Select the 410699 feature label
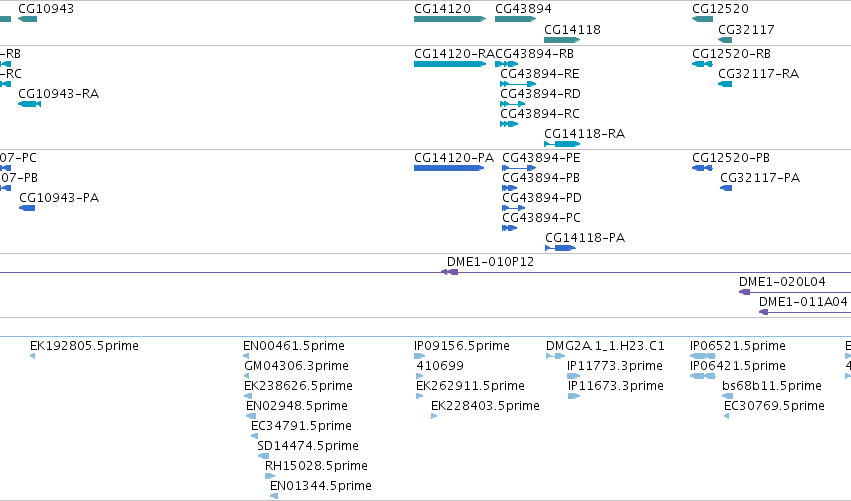 click(440, 366)
